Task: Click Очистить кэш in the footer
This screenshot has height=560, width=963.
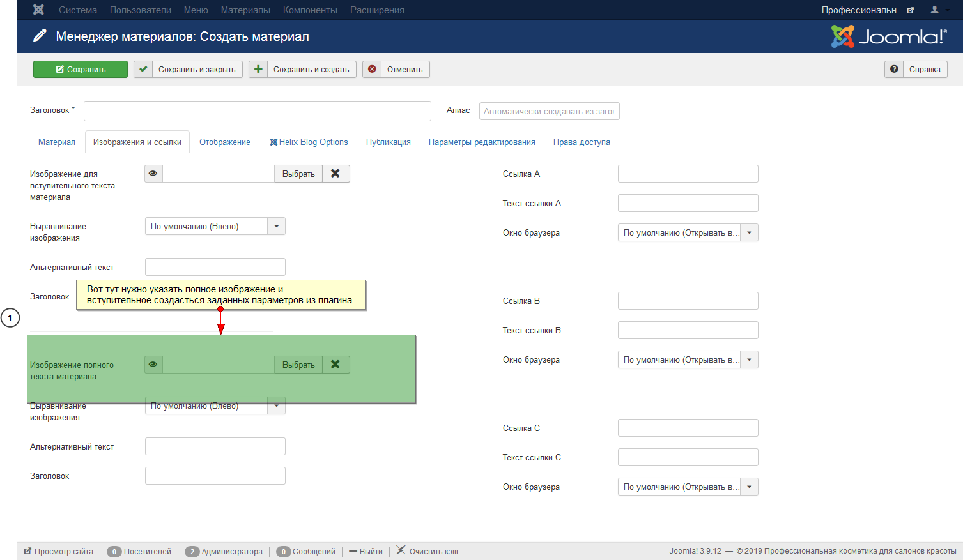Action: (428, 551)
